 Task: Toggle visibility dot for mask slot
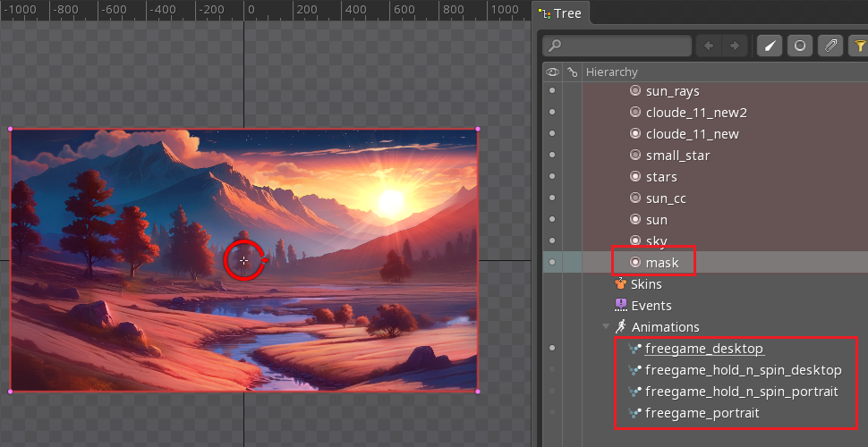click(x=552, y=263)
